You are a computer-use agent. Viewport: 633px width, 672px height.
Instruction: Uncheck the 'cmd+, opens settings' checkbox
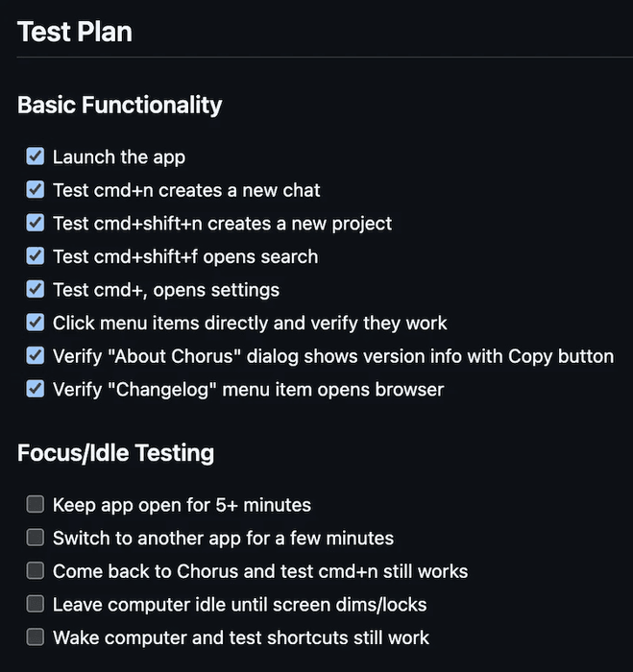36,289
